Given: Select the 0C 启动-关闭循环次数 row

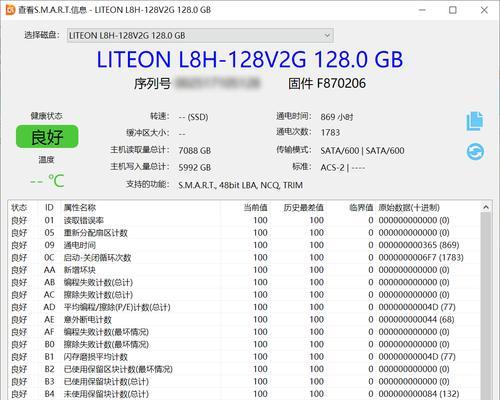Looking at the screenshot, I should coord(244,257).
